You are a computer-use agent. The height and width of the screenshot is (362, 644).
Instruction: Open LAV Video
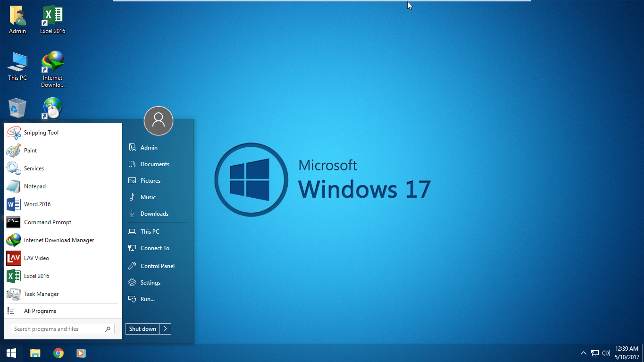(x=37, y=258)
